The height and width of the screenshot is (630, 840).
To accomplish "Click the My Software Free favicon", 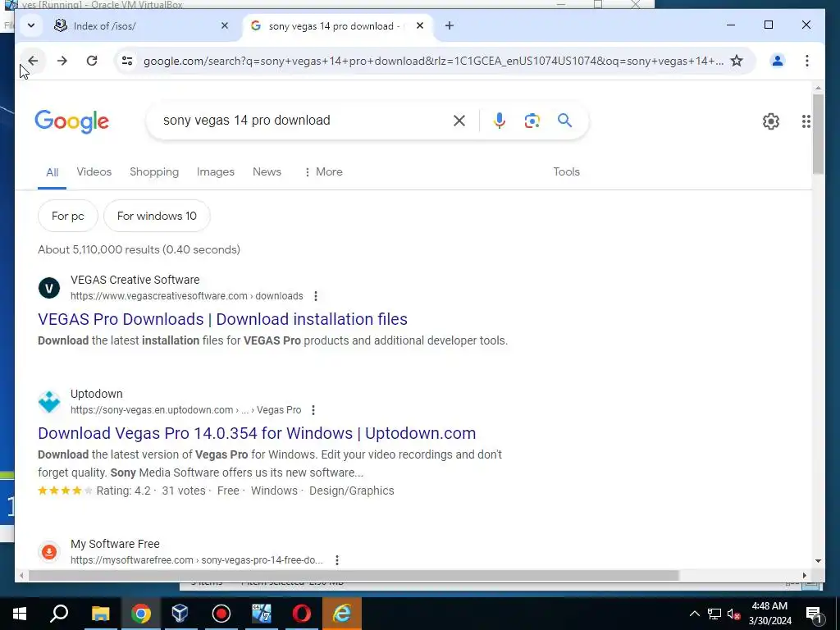I will 49,552.
